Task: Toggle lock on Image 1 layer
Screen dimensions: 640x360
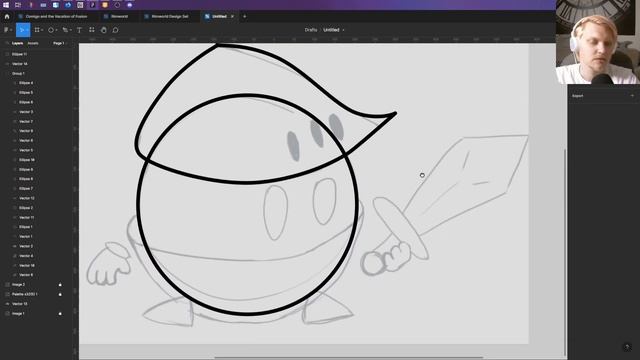Action: click(x=60, y=313)
